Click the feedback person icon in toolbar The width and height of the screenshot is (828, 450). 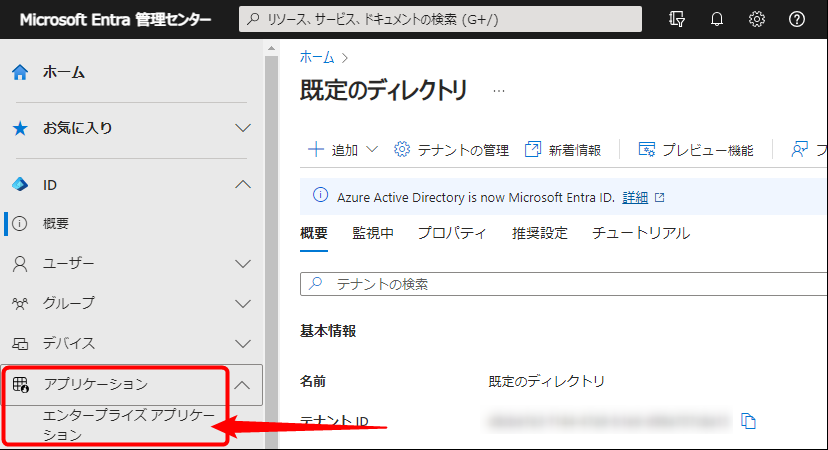(x=799, y=149)
